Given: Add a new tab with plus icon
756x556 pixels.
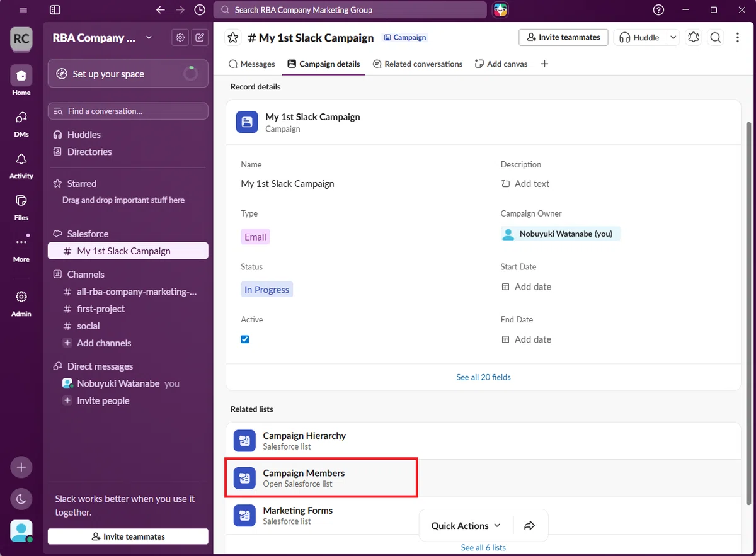Looking at the screenshot, I should point(545,64).
